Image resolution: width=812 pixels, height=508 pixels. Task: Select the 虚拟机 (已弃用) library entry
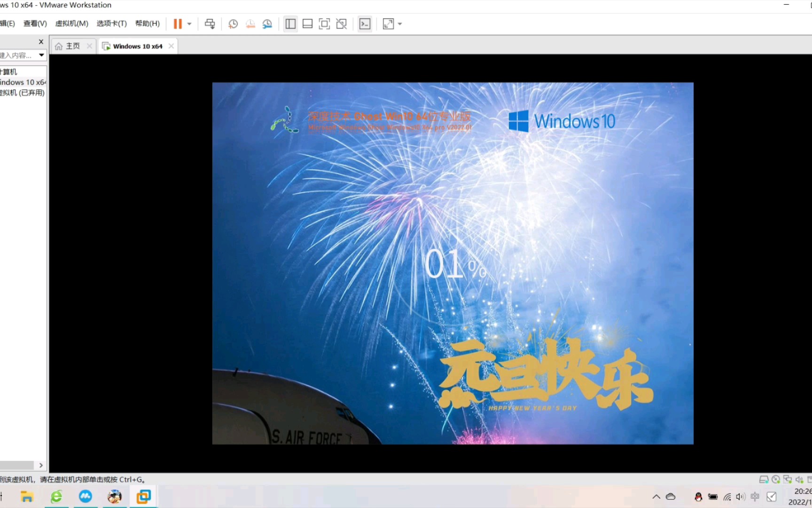click(x=23, y=93)
